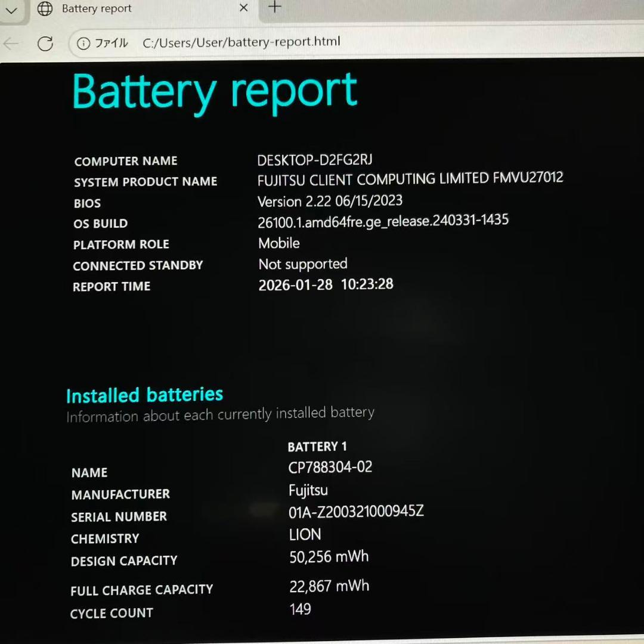The image size is (644, 644).
Task: Click the Battery report page title
Action: pyautogui.click(x=215, y=91)
